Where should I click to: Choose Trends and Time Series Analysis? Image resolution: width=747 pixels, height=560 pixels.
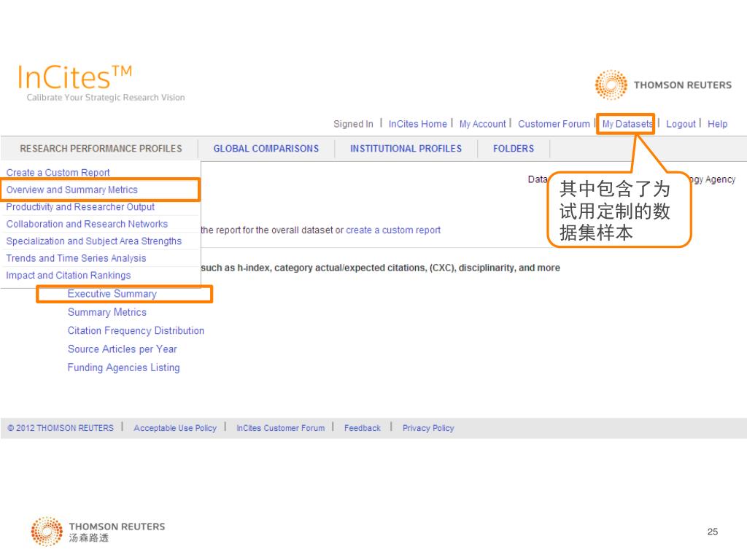pos(76,258)
